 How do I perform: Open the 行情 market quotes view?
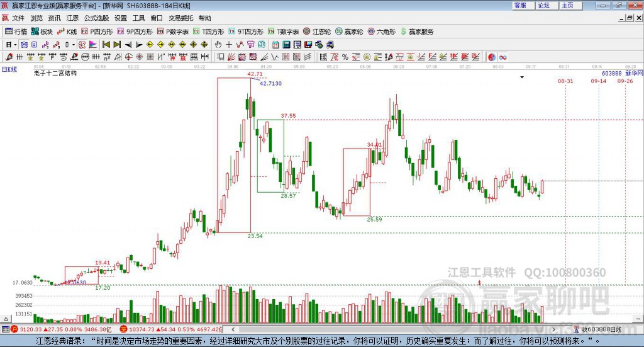click(16, 31)
